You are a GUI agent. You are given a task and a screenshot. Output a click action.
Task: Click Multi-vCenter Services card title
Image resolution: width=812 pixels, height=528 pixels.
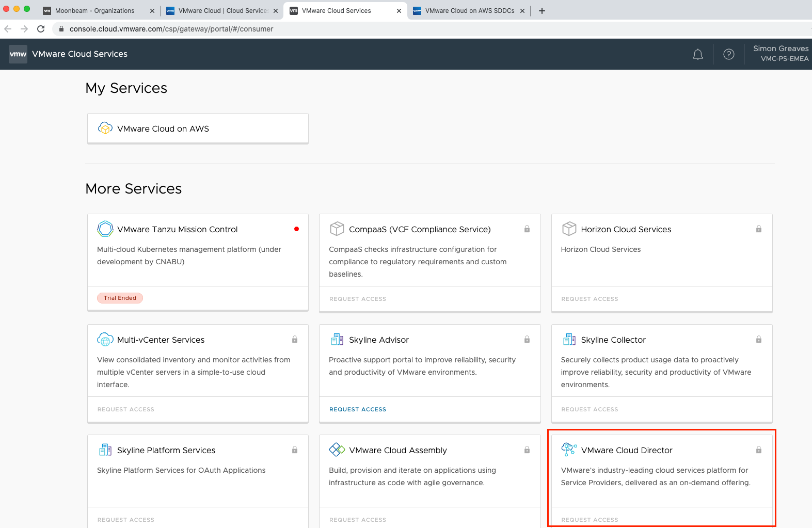tap(161, 340)
